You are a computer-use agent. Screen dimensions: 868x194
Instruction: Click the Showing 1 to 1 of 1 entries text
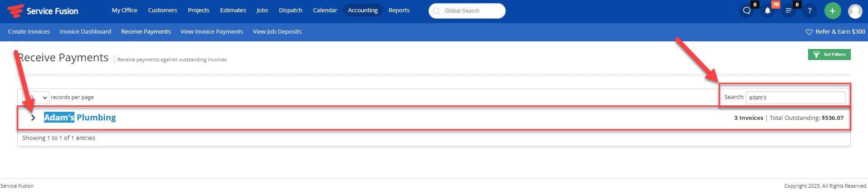tap(59, 138)
